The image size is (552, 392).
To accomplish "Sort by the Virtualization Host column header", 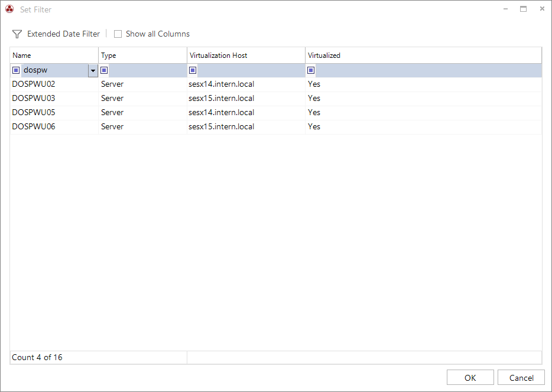I will pyautogui.click(x=246, y=55).
